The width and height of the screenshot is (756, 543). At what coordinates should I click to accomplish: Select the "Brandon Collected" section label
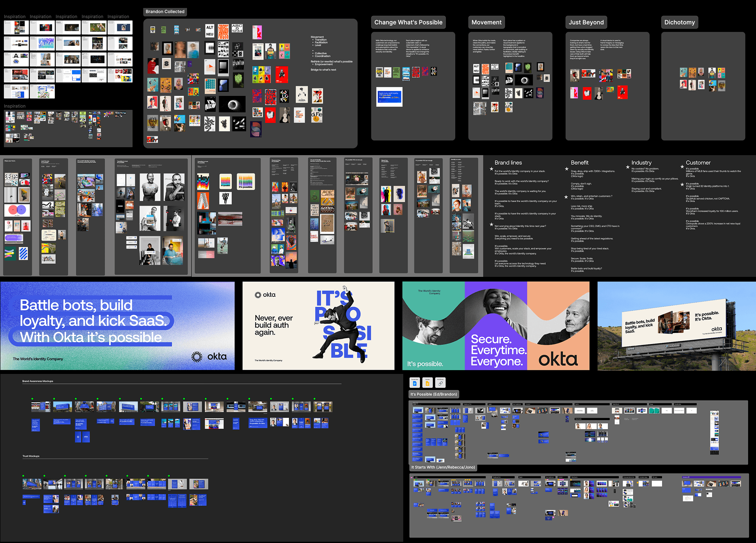(165, 12)
